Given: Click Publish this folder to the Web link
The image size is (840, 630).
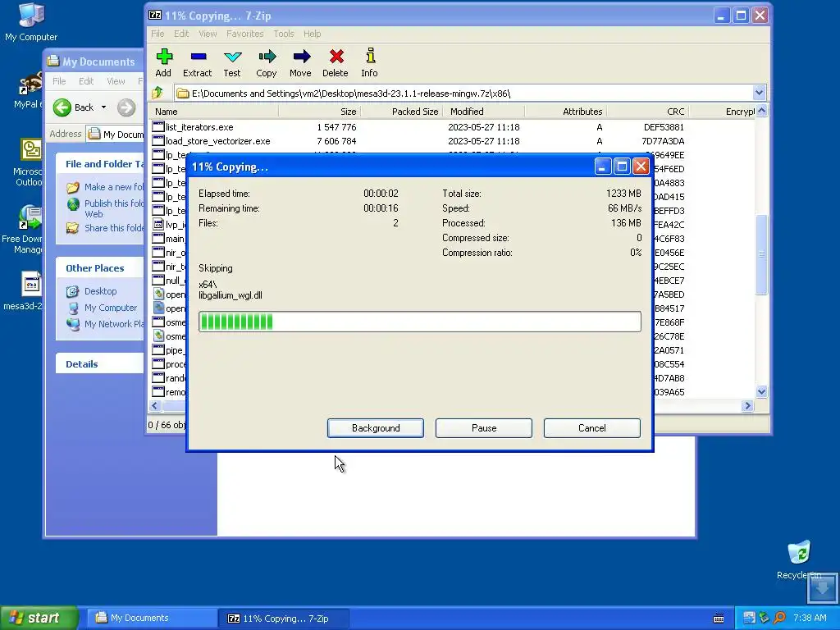Looking at the screenshot, I should (x=105, y=208).
